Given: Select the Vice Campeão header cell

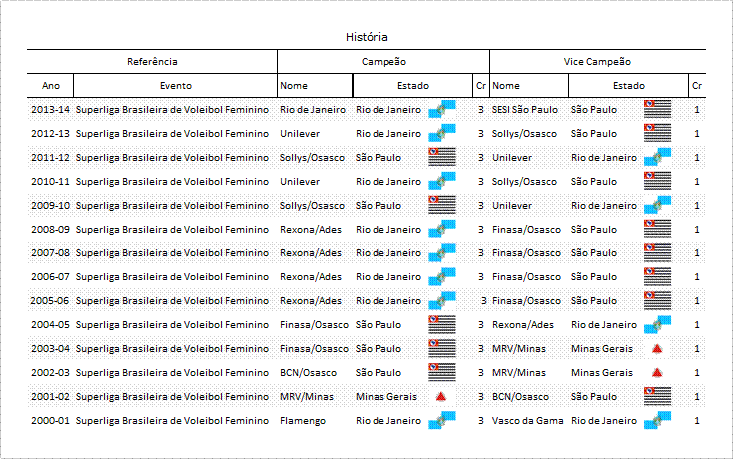Looking at the screenshot, I should (597, 61).
